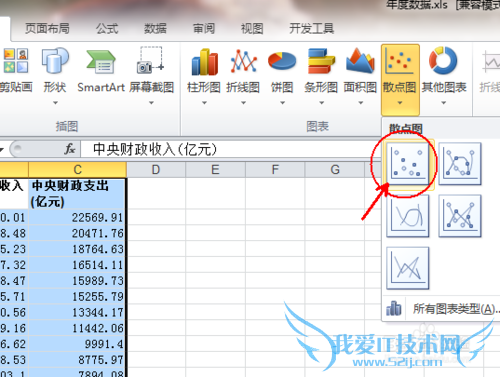Select column C header
This screenshot has width=500, height=377.
[x=77, y=170]
